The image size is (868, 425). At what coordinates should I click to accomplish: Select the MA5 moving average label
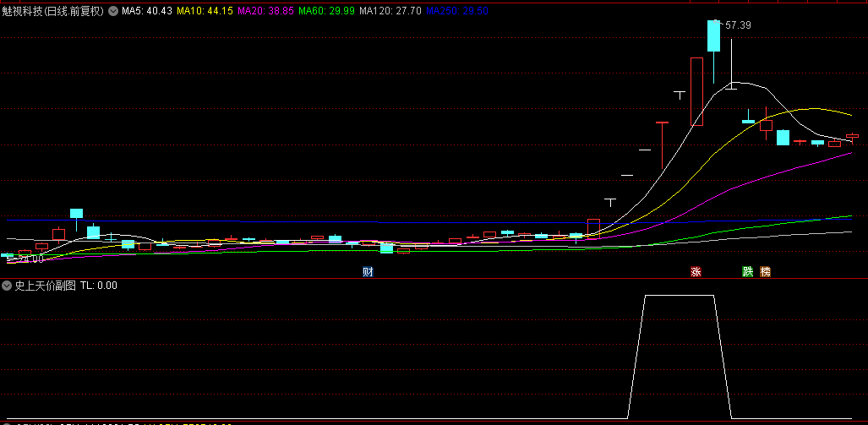point(147,12)
